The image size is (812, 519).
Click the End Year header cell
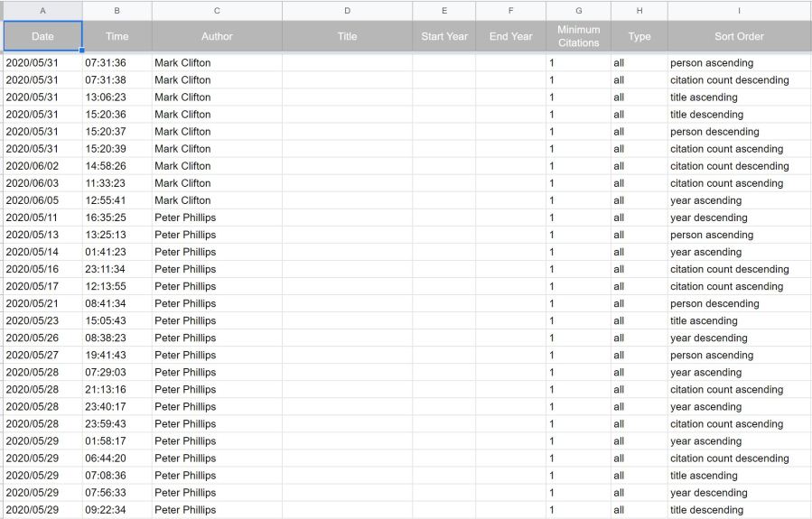tap(510, 36)
